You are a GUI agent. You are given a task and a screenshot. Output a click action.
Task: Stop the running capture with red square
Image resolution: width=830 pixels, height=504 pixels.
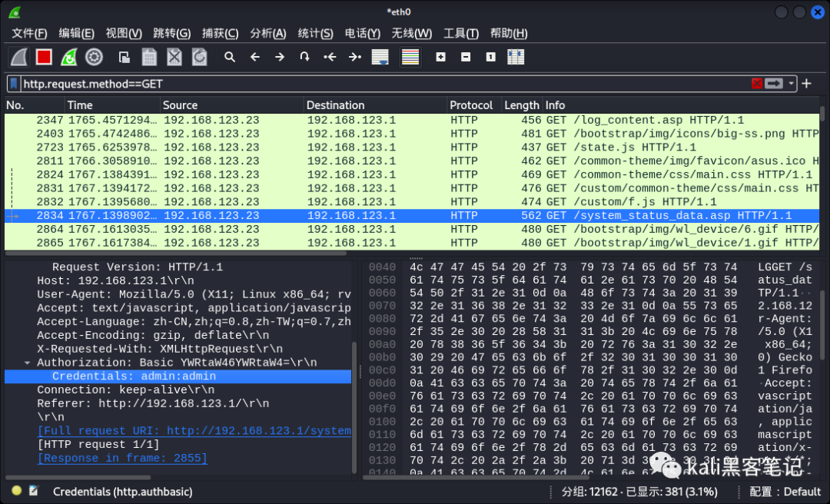(44, 57)
